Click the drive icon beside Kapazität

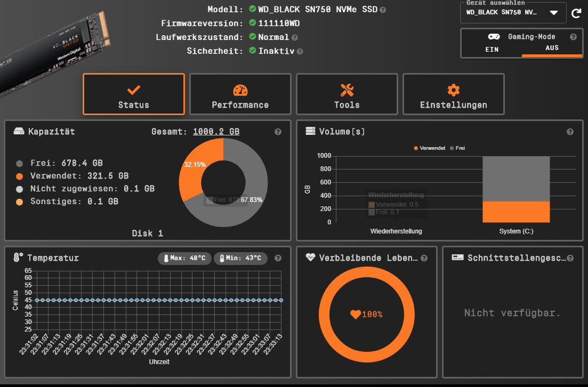(x=19, y=131)
